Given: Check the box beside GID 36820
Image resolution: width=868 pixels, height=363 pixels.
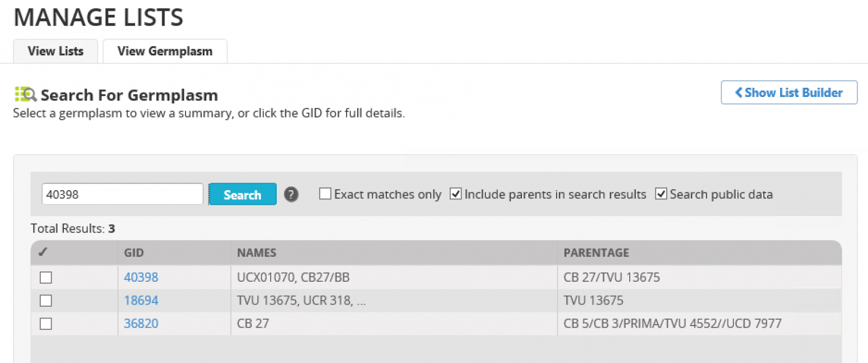Looking at the screenshot, I should point(46,324).
